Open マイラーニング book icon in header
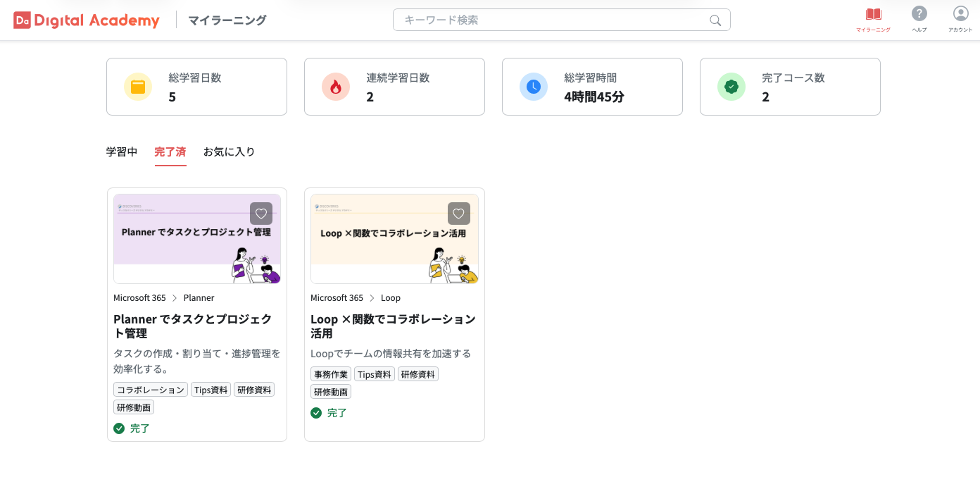The height and width of the screenshot is (482, 980). [873, 14]
